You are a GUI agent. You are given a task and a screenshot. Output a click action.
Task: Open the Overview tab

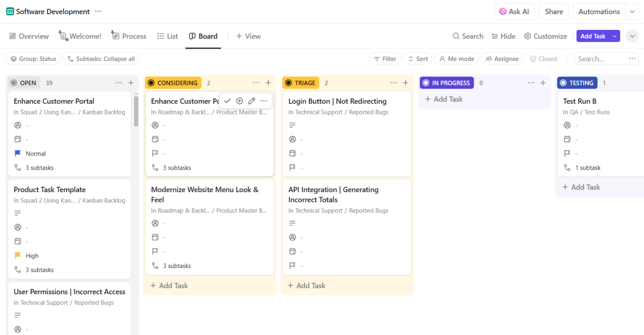click(29, 36)
